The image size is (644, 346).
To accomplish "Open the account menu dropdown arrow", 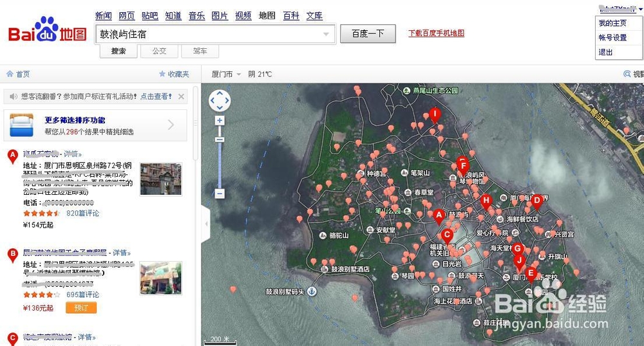I will pyautogui.click(x=640, y=9).
